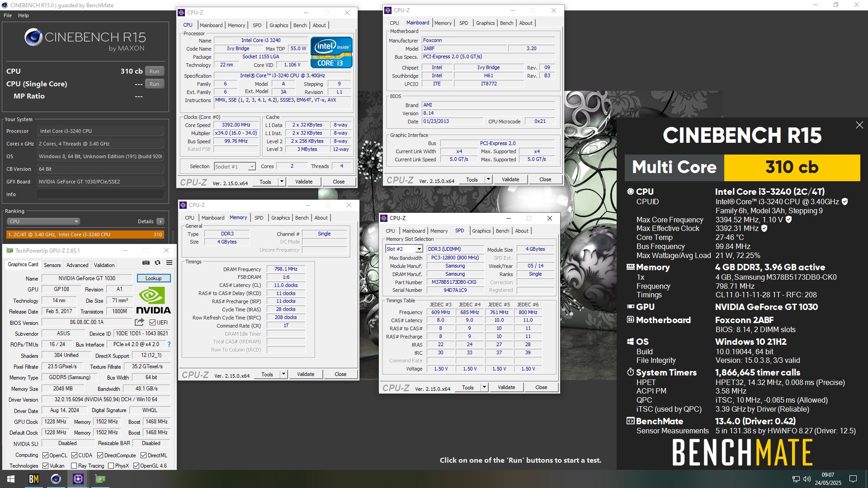Toggle the OpenGL 4.6 checkbox
The height and width of the screenshot is (488, 868).
click(136, 466)
